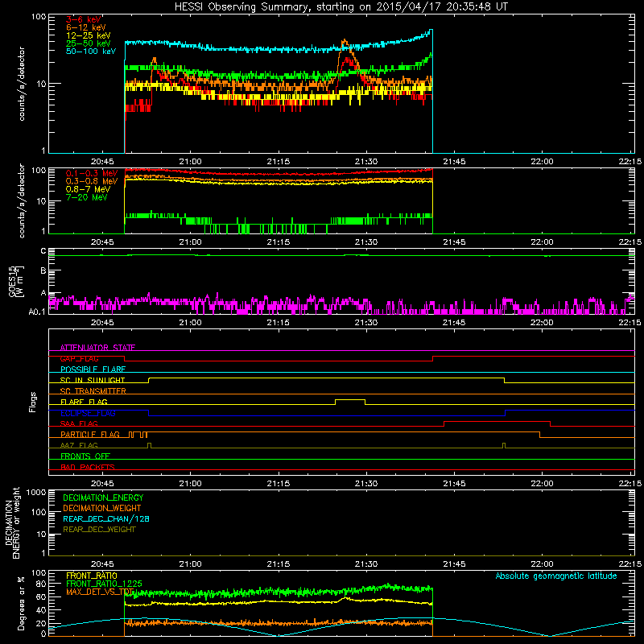Click the FLARE_FLAG label text
Viewport: 644px width, 644px height.
pos(84,402)
